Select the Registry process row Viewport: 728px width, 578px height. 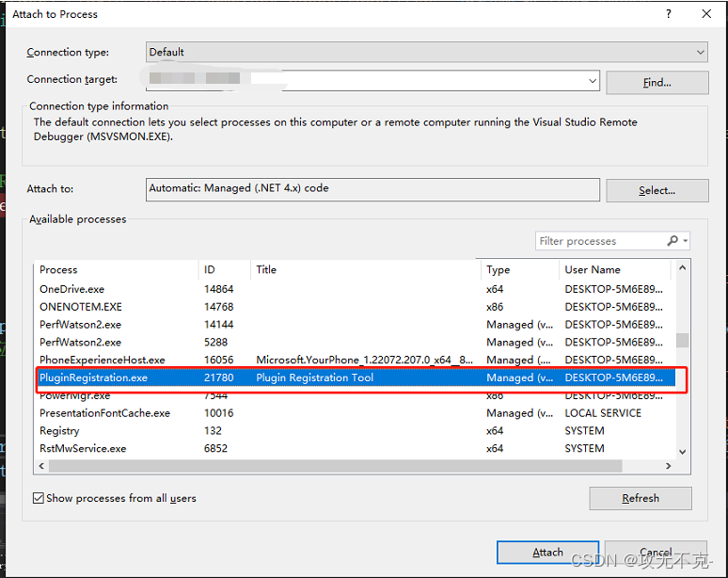(356, 431)
